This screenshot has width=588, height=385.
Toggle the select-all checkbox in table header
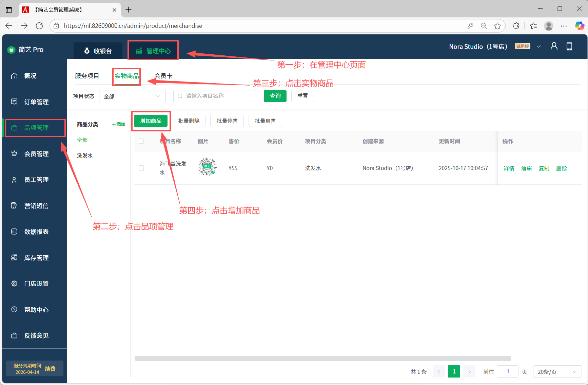141,141
